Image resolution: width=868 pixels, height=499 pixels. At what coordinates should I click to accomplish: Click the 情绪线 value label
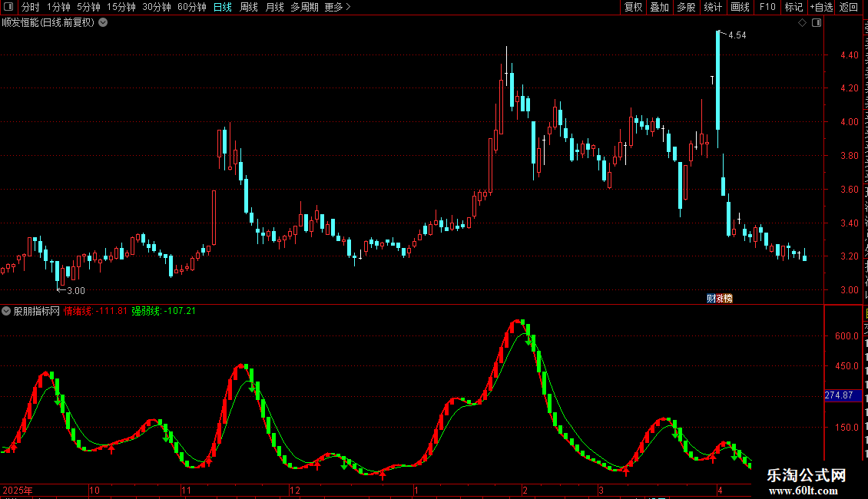click(x=95, y=311)
